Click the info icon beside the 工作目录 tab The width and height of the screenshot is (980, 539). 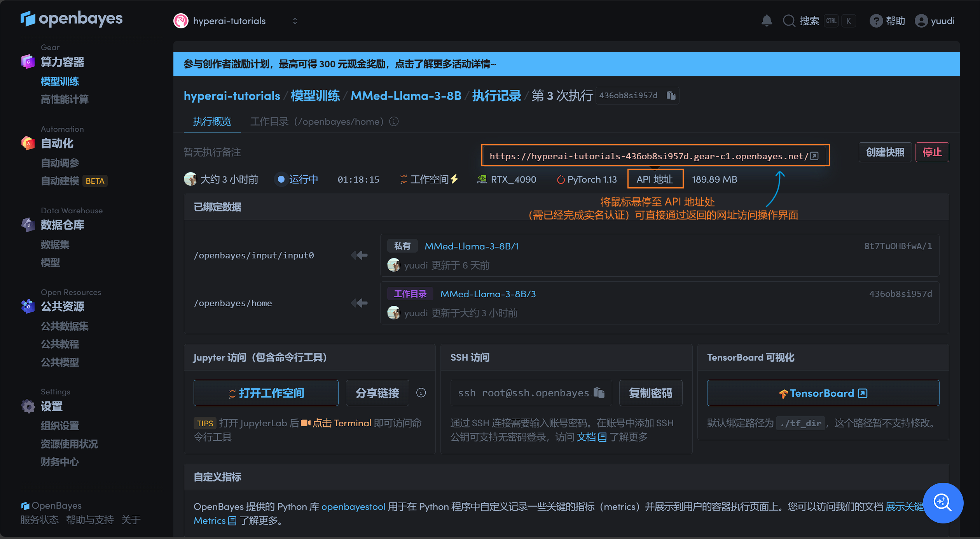click(394, 122)
